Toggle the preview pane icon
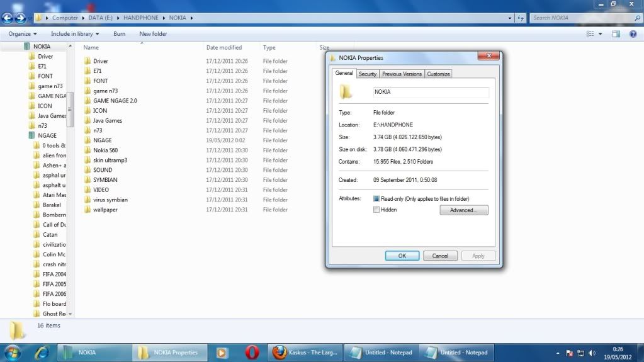Image resolution: width=644 pixels, height=362 pixels. coord(616,34)
